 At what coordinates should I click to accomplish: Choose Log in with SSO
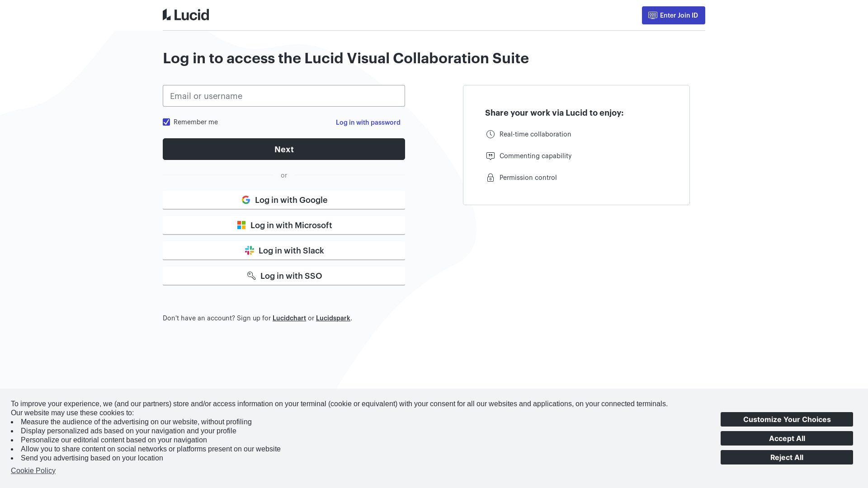pos(284,276)
